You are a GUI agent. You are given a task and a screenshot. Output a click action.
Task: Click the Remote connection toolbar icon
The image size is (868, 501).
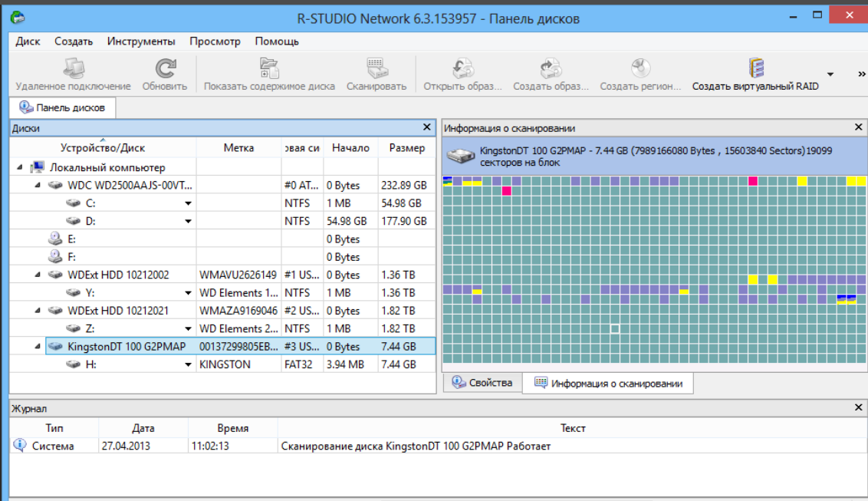[x=73, y=68]
